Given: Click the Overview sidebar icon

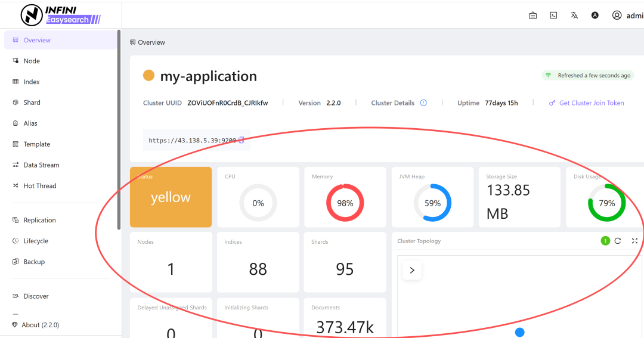Looking at the screenshot, I should click(x=16, y=41).
